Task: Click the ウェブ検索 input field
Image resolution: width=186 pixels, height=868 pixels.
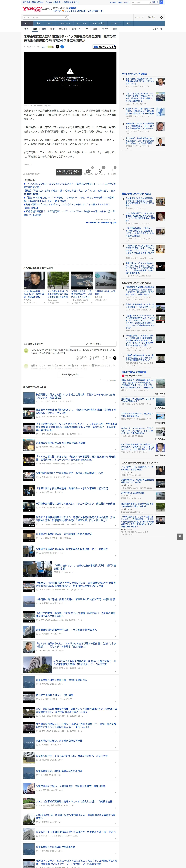Action: pos(140,2)
